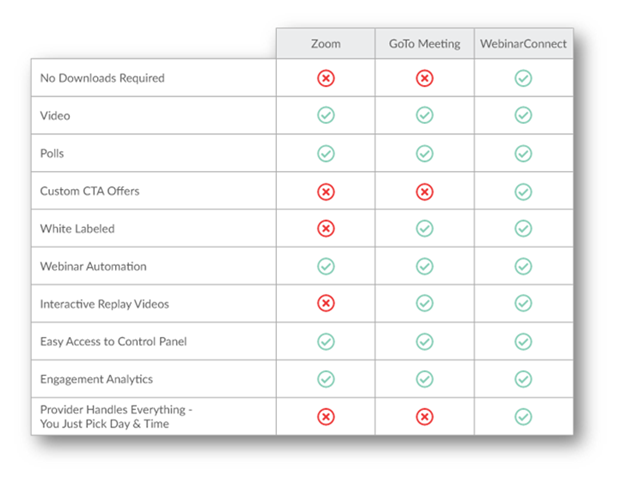Viewport: 624px width, 484px height.
Task: Click WebinarConnect's check for No Downloads Required
Action: 523,78
